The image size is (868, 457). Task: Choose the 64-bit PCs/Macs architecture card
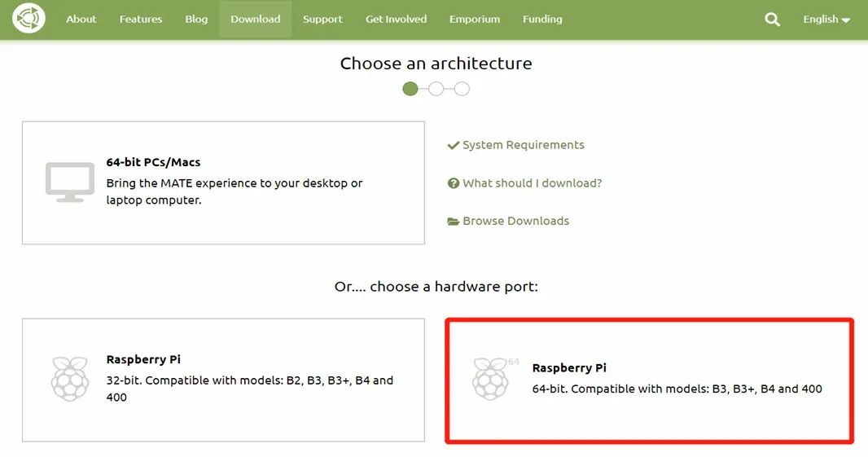(x=223, y=182)
